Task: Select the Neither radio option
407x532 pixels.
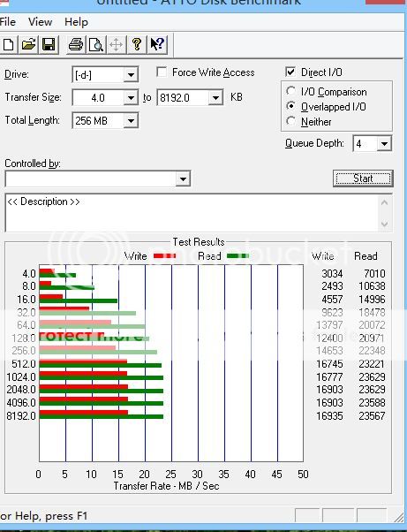Action: (290, 121)
